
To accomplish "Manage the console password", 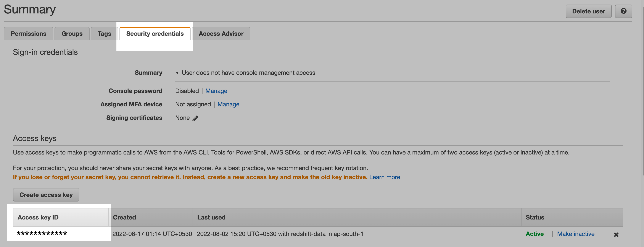I will (216, 91).
